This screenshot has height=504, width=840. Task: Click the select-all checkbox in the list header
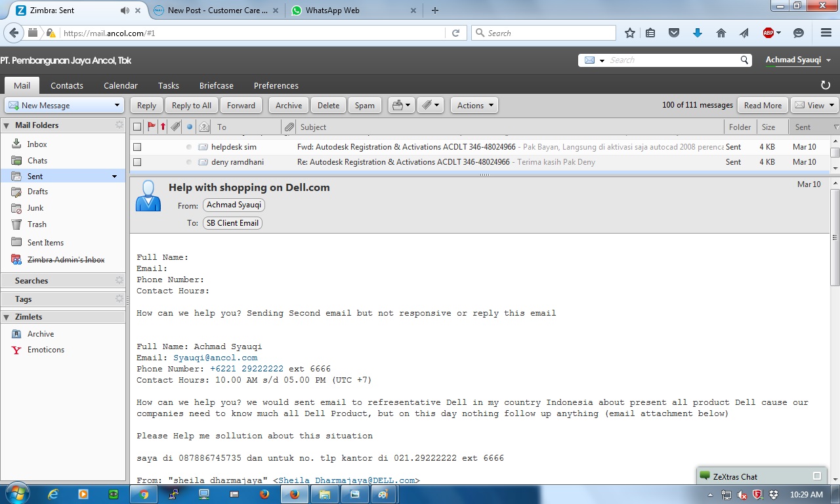point(136,127)
